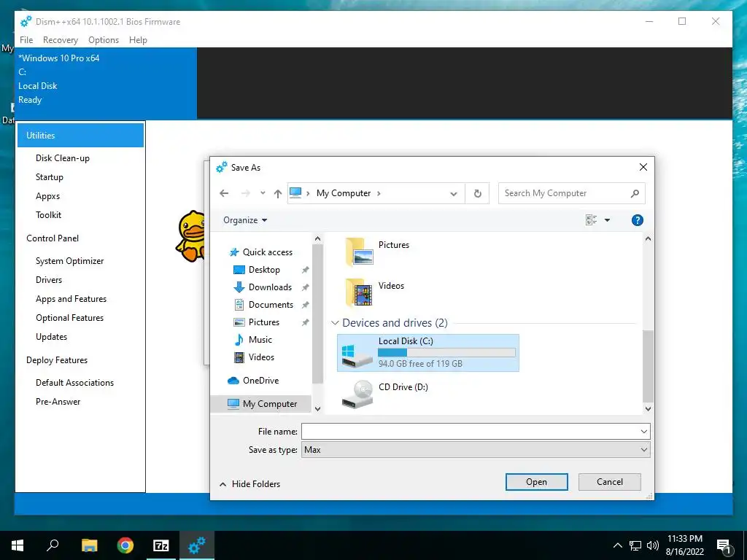The width and height of the screenshot is (747, 560).
Task: Open File Explorer from taskbar
Action: (x=89, y=545)
